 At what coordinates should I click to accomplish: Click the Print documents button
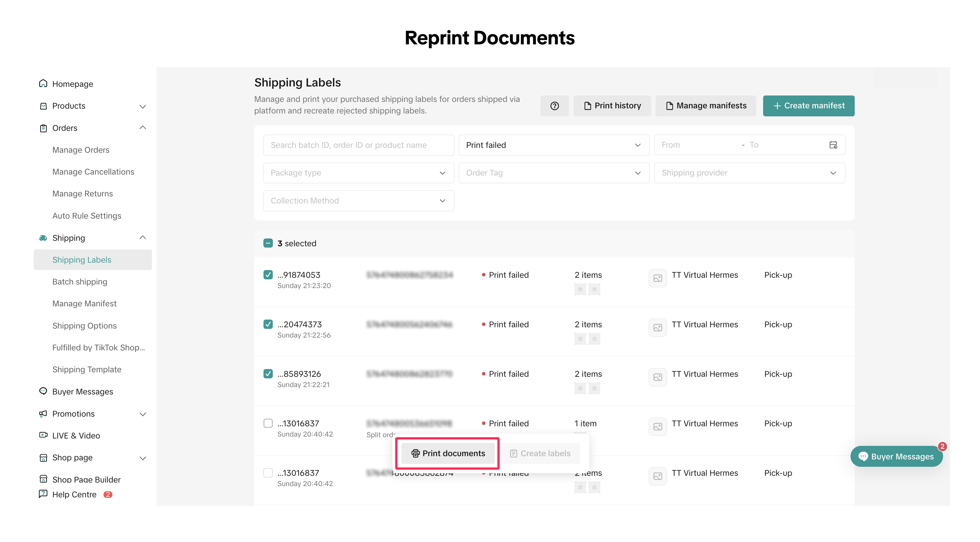point(448,453)
